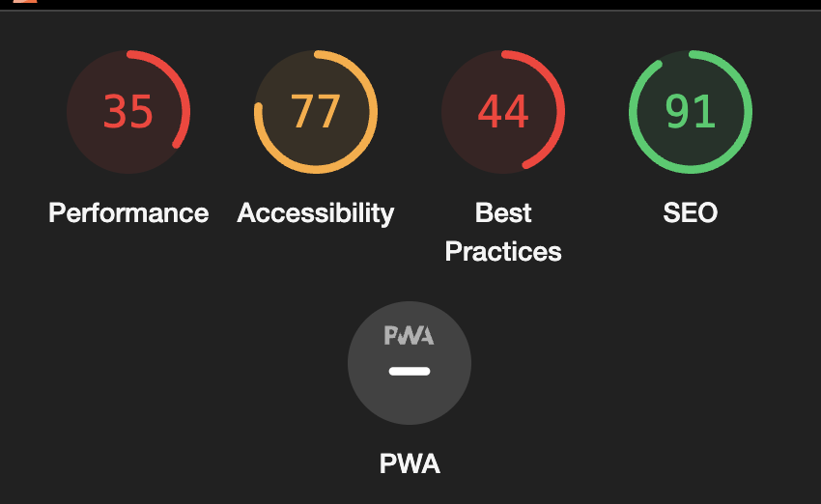This screenshot has width=821, height=504.
Task: Open the Performance score gauge
Action: pyautogui.click(x=128, y=112)
